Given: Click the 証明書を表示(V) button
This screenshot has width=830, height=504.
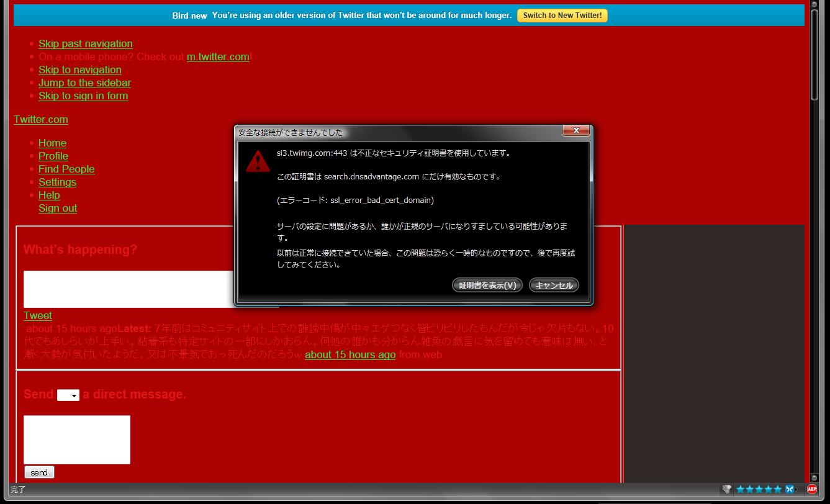Looking at the screenshot, I should (x=487, y=285).
